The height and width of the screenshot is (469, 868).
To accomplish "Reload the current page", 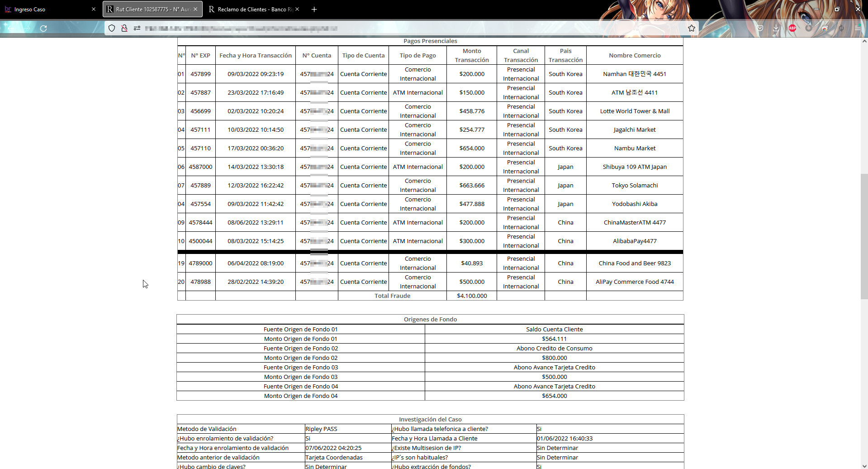I will point(43,29).
